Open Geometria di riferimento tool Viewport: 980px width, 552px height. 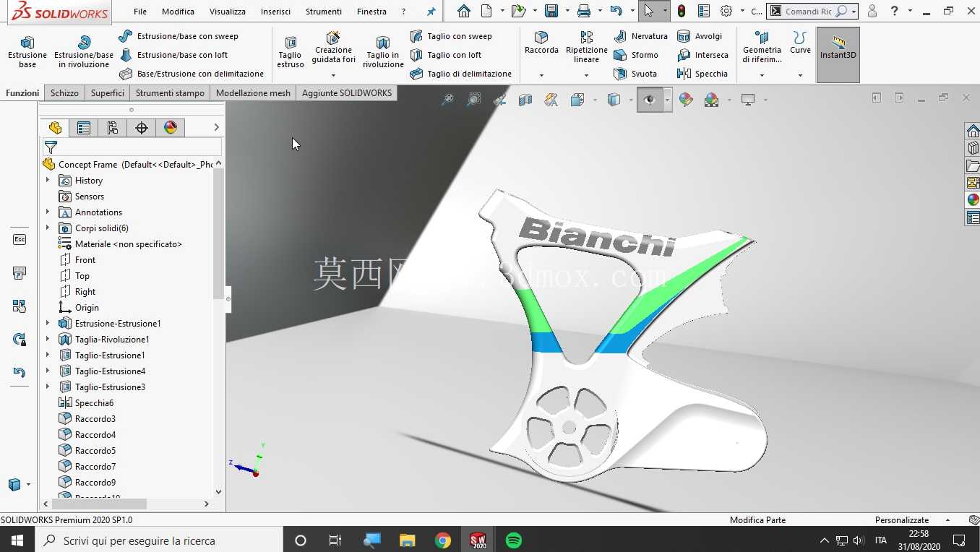[x=762, y=47]
